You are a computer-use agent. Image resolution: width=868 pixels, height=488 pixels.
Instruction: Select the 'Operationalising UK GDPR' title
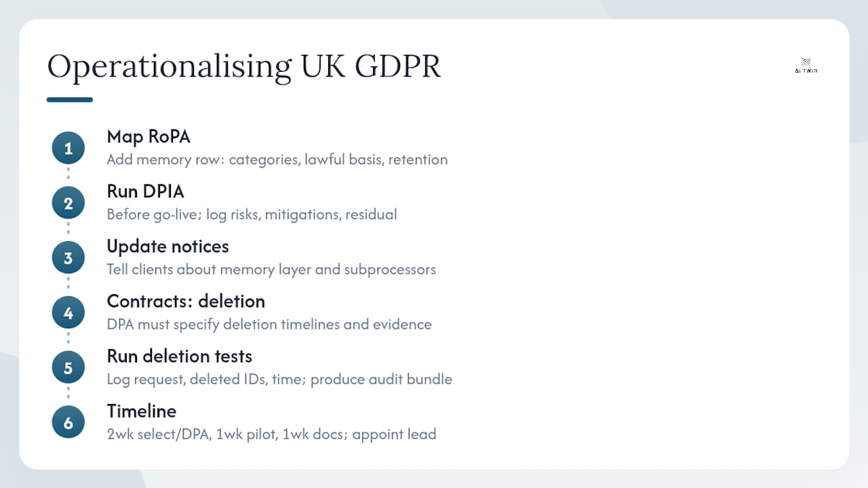(244, 67)
